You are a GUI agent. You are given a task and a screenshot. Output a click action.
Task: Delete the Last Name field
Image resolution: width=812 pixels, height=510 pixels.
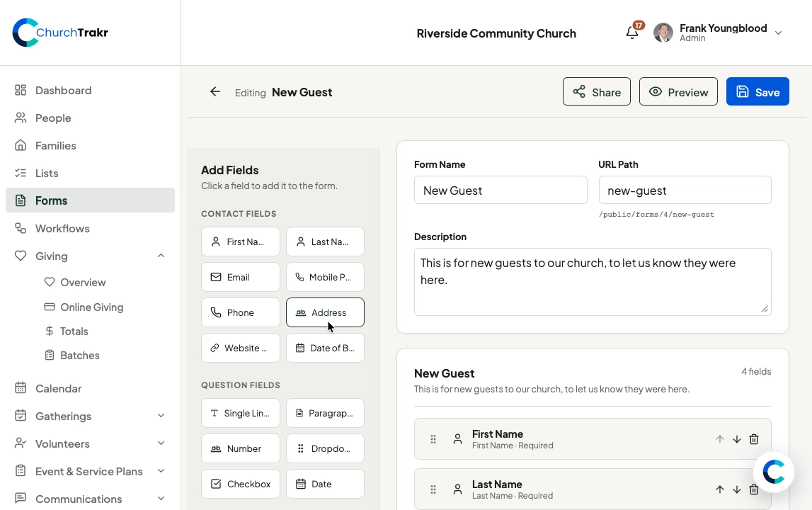[754, 489]
